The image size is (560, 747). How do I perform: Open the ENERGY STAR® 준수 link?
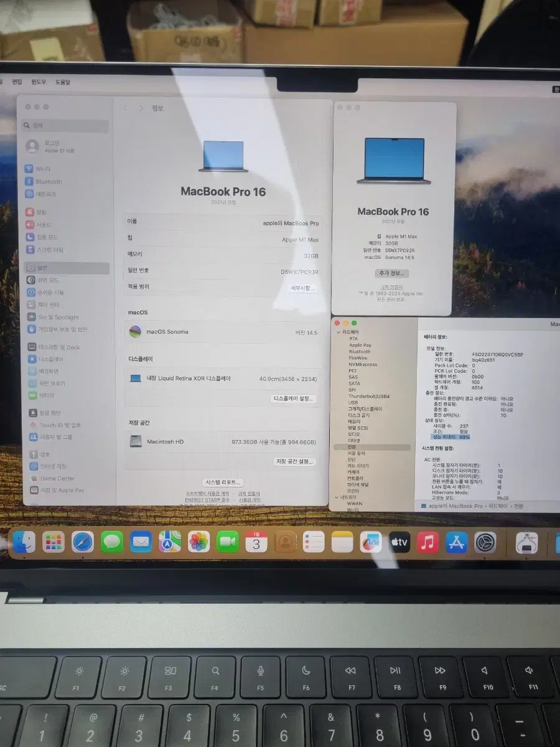coord(208,499)
